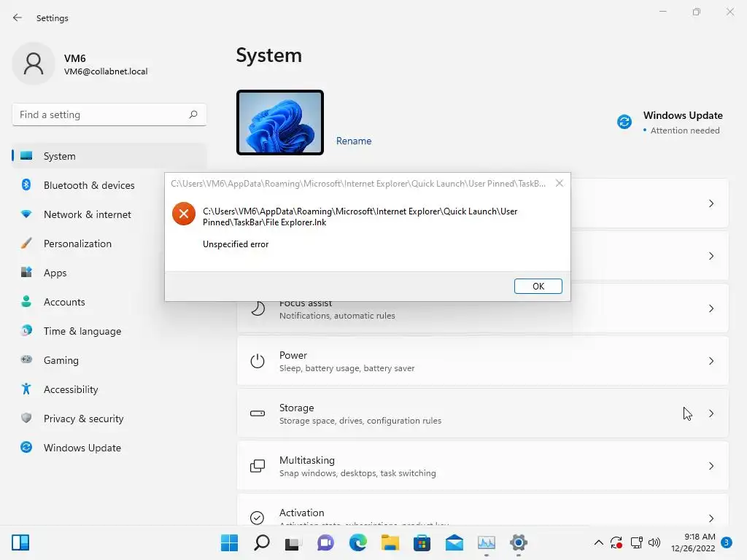
Task: Open Bluetooth & devices settings
Action: tap(109, 185)
